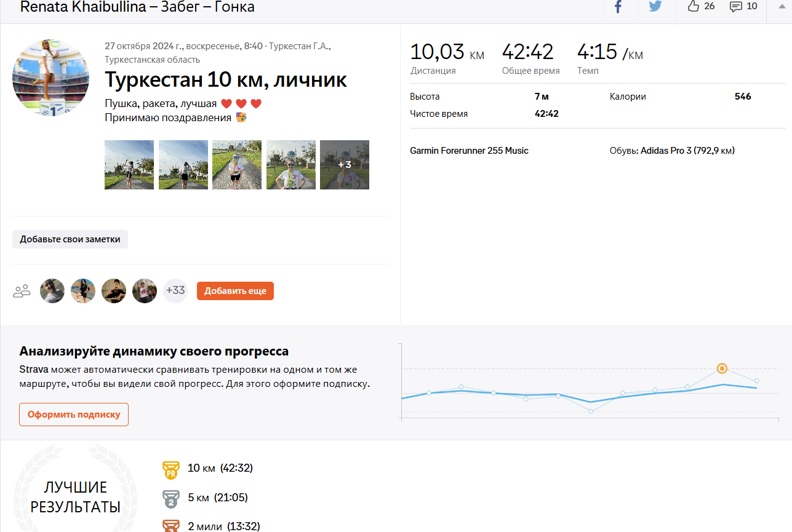Image resolution: width=792 pixels, height=532 pixels.
Task: Open the third race photo thumbnail
Action: (237, 165)
